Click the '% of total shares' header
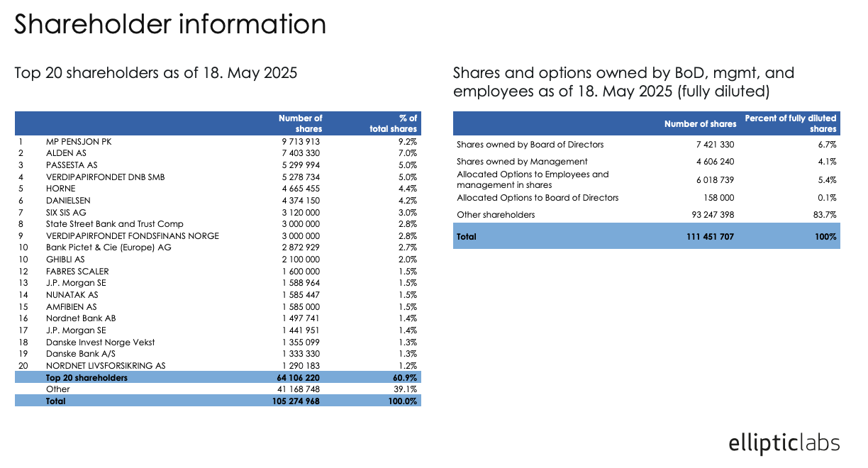Screen dimensions: 868x468 click(394, 123)
